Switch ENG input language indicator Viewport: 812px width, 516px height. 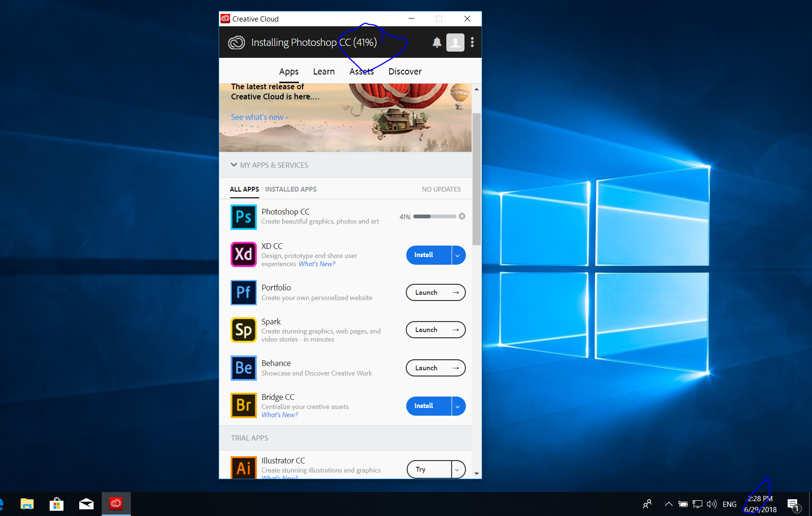(x=729, y=504)
